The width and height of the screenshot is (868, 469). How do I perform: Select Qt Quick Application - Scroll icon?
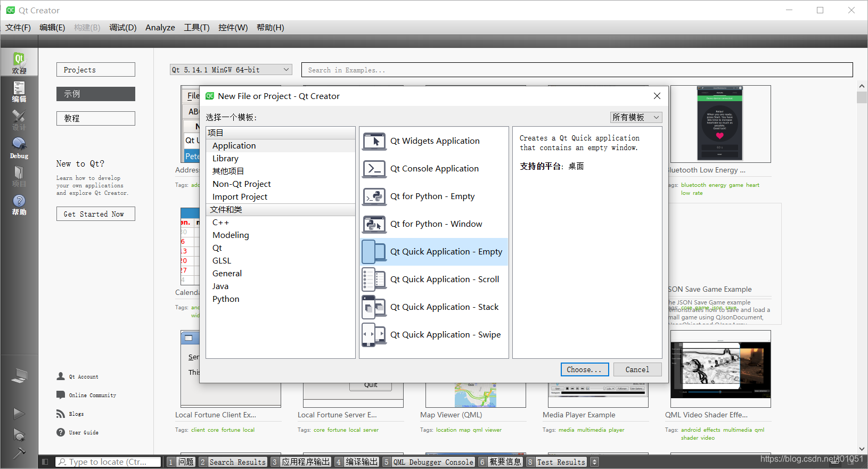pyautogui.click(x=374, y=279)
